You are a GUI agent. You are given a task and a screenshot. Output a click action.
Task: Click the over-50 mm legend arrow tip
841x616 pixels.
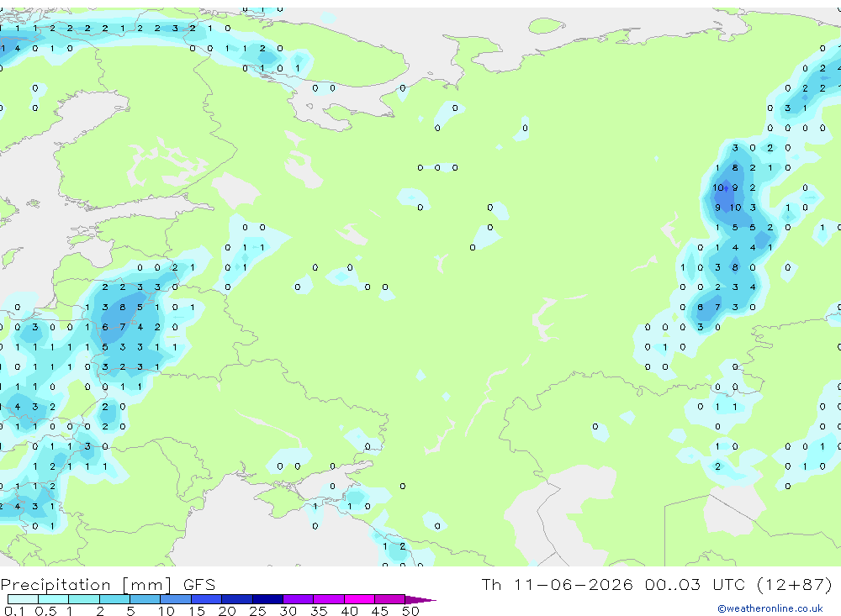tap(421, 599)
